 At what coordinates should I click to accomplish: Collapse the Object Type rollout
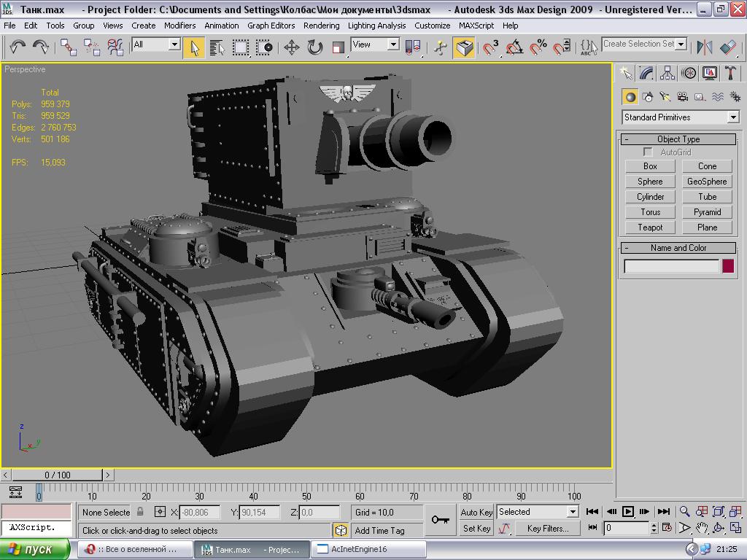[678, 139]
